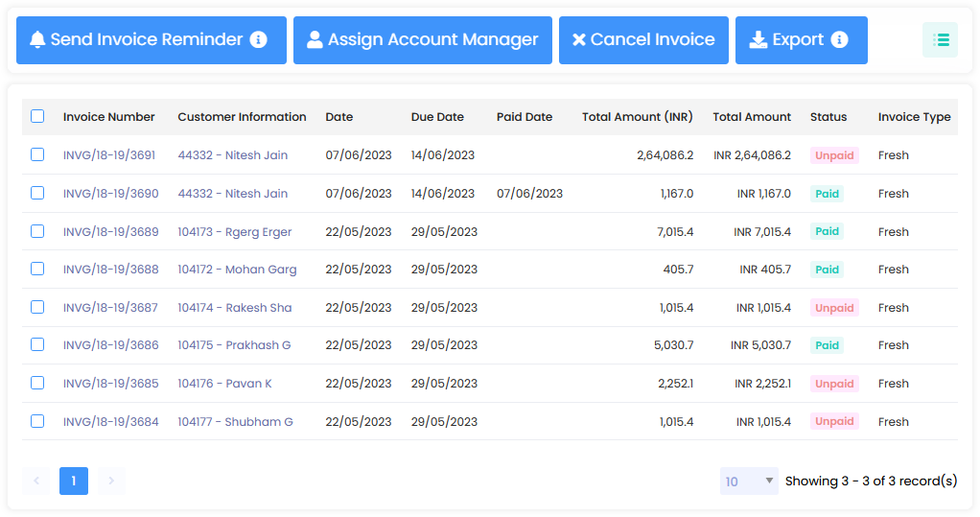
Task: Click the user icon on Assign Account Manager
Action: 315,40
